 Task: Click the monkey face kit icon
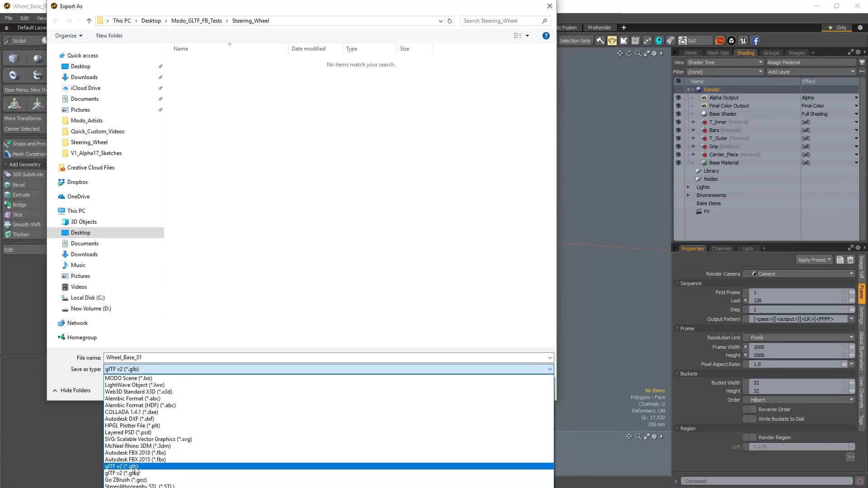tap(612, 41)
